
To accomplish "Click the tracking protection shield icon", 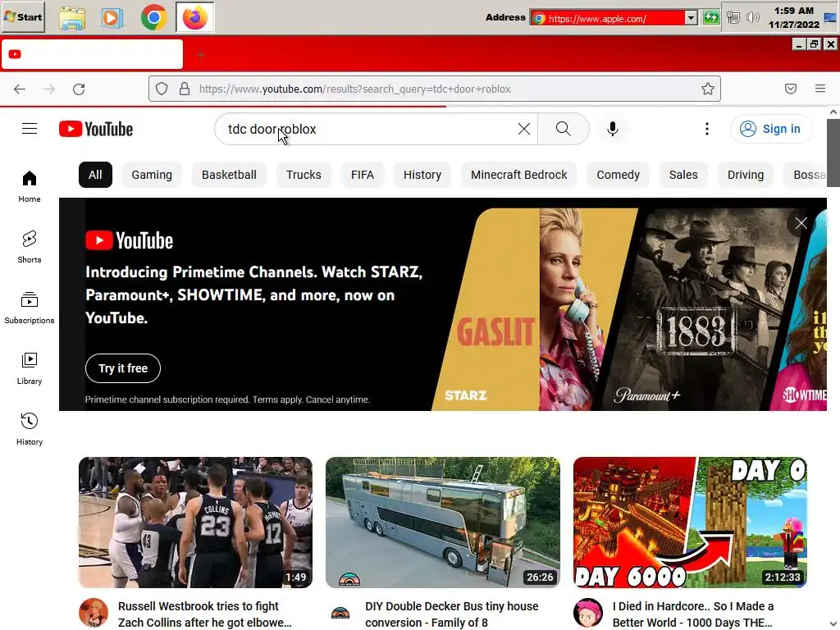I will 162,89.
